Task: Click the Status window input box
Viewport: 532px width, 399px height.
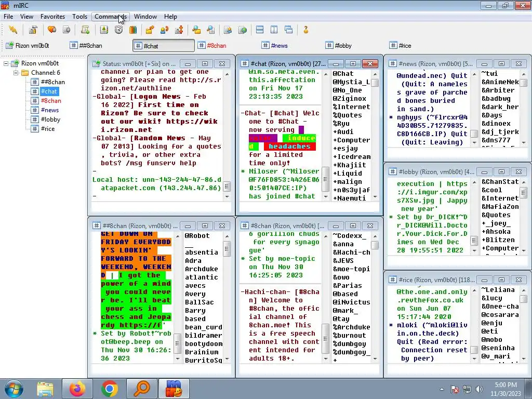Action: [161, 207]
